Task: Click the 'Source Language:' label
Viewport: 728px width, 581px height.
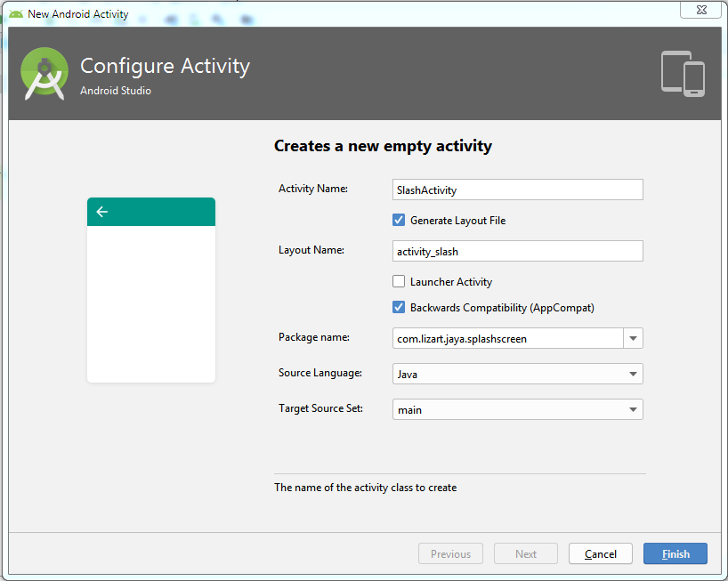Action: [320, 373]
